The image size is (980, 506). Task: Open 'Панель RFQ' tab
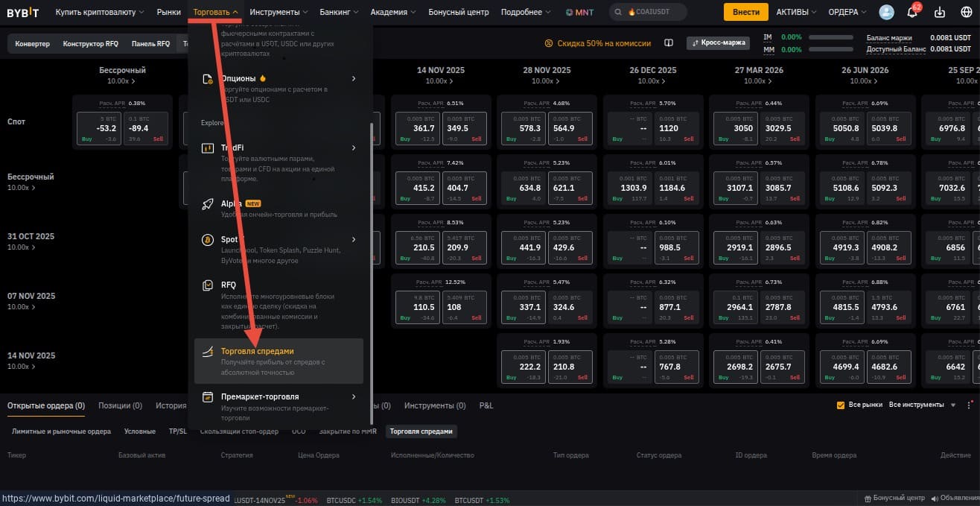coord(150,44)
